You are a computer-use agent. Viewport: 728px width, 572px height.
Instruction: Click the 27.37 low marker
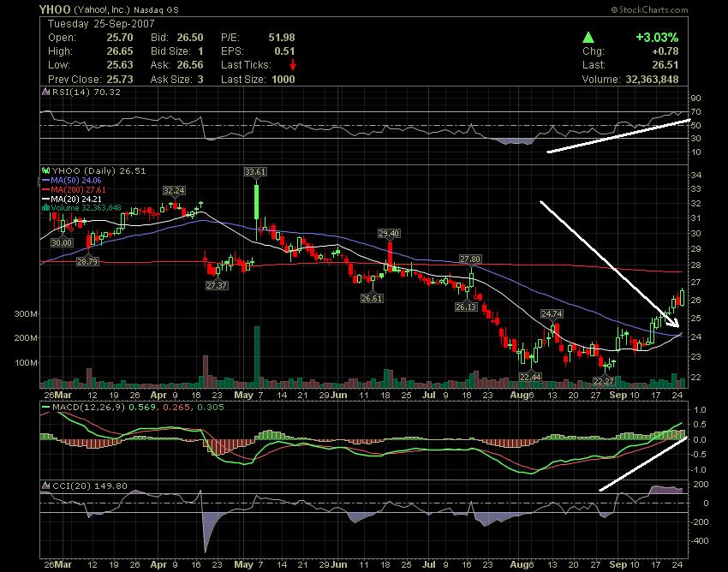coord(217,285)
